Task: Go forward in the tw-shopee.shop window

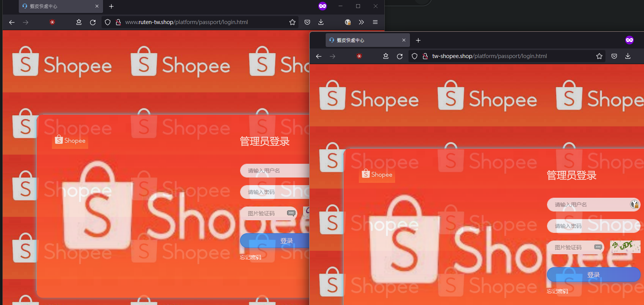Action: pos(332,56)
